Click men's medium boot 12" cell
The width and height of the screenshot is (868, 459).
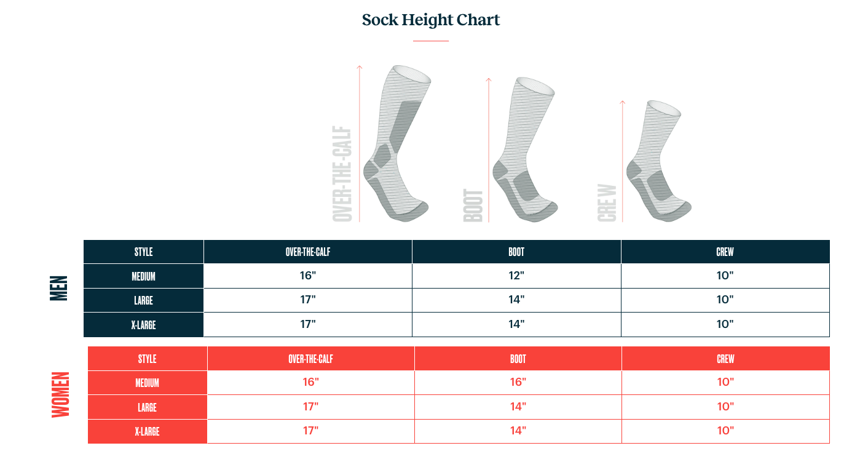click(x=516, y=276)
